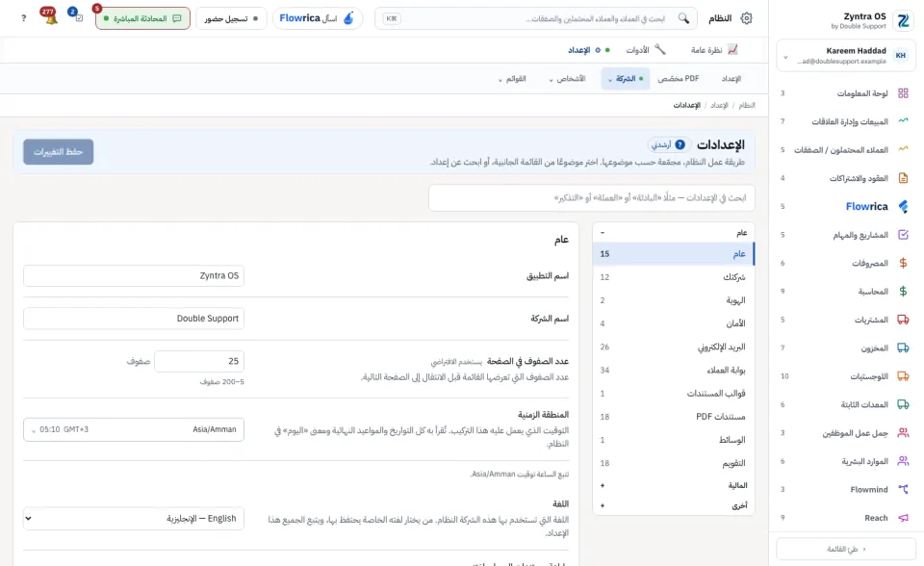The height and width of the screenshot is (566, 924).
Task: Focus the global search field
Action: 536,18
